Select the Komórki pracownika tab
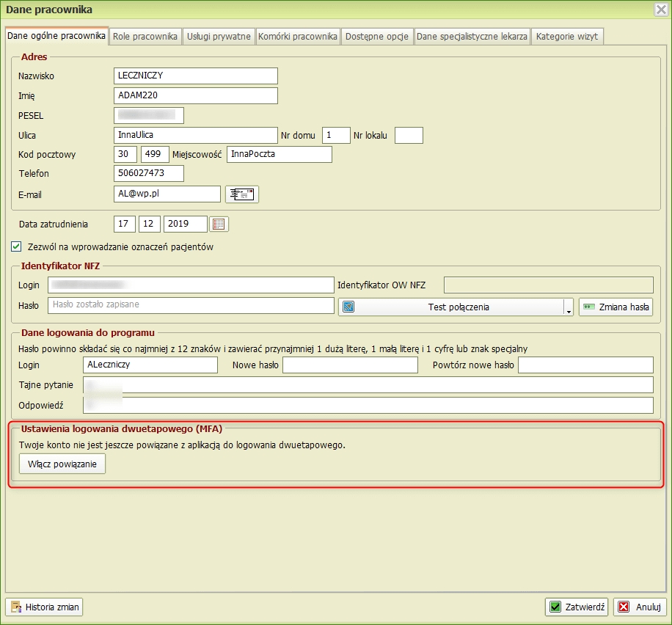This screenshot has width=672, height=625. click(x=298, y=37)
